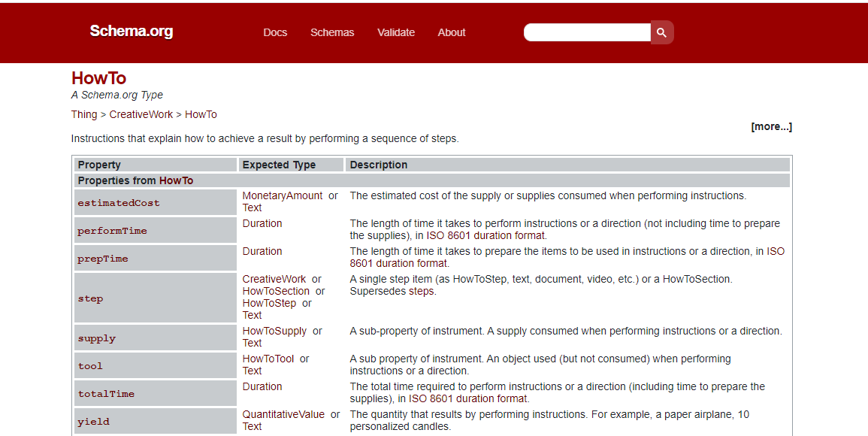Open CreativeWork from the breadcrumb trail
The image size is (868, 436).
pyautogui.click(x=141, y=114)
